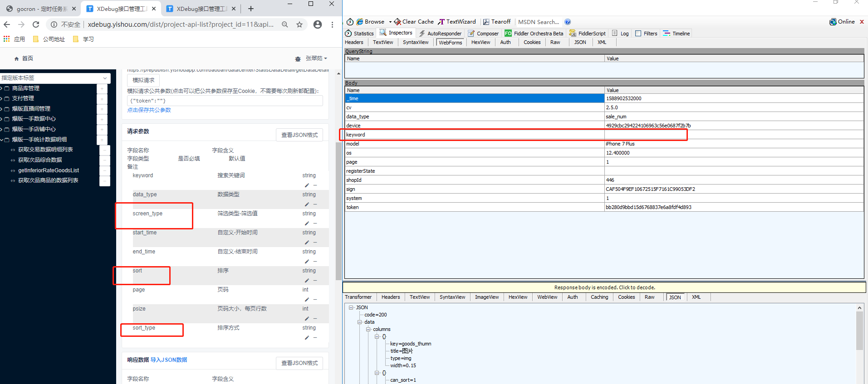Open the 公司地址 bookmark folder
This screenshot has height=384, width=868.
(x=49, y=39)
